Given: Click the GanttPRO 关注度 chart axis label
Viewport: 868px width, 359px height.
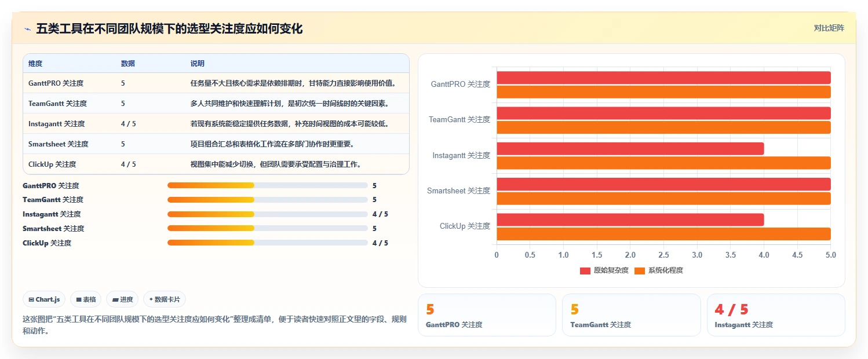Looking at the screenshot, I should 461,85.
